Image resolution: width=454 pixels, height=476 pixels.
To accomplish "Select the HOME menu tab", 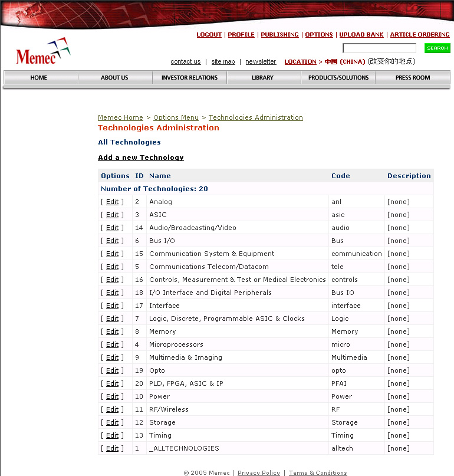I will coord(41,77).
